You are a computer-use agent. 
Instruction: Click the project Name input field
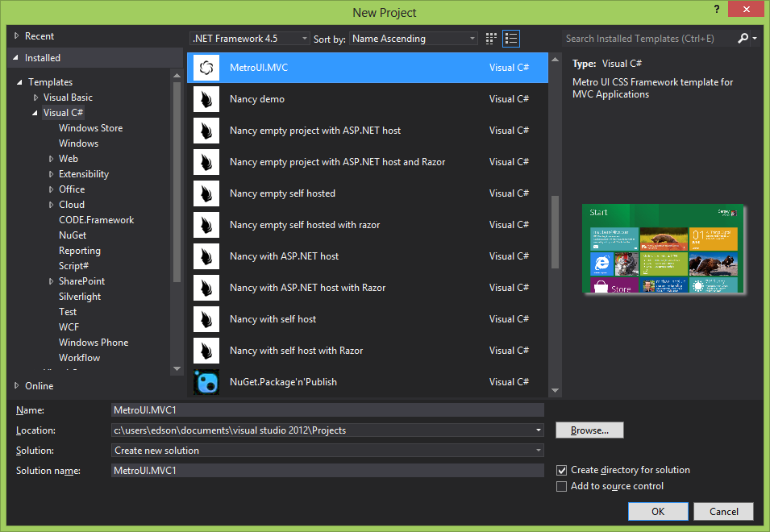point(327,410)
